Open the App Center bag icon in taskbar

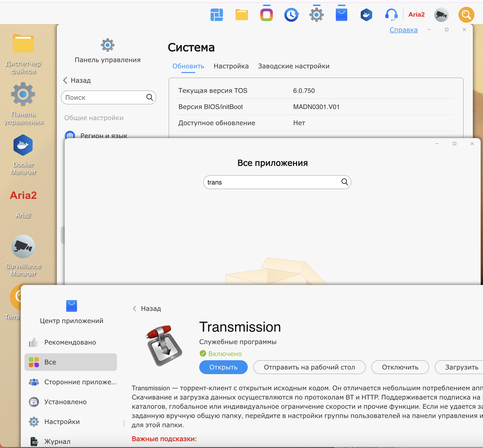(x=341, y=15)
